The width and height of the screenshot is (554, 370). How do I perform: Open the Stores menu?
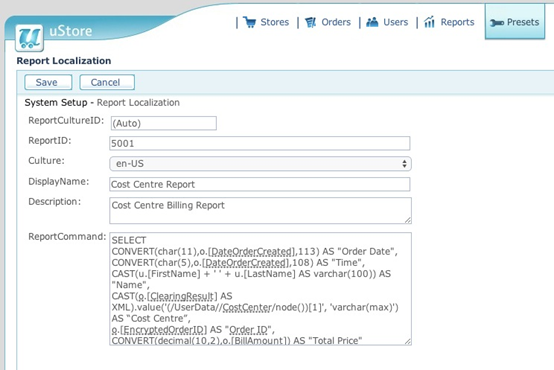click(275, 22)
